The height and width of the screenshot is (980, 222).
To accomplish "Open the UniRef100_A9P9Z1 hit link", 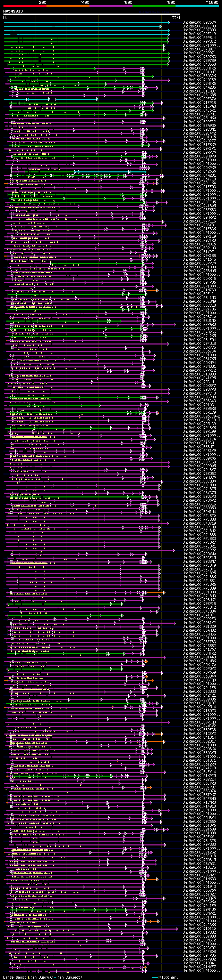I will click(x=199, y=53).
